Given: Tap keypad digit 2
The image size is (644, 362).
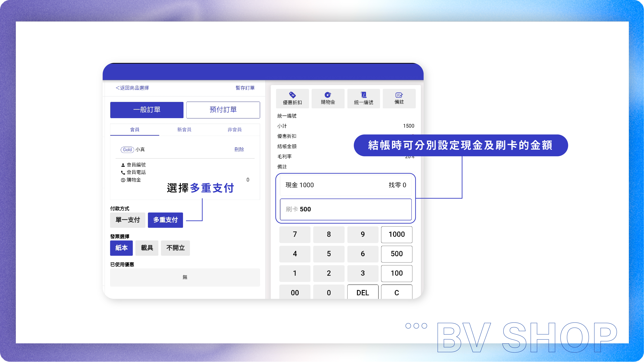Looking at the screenshot, I should (x=329, y=274).
